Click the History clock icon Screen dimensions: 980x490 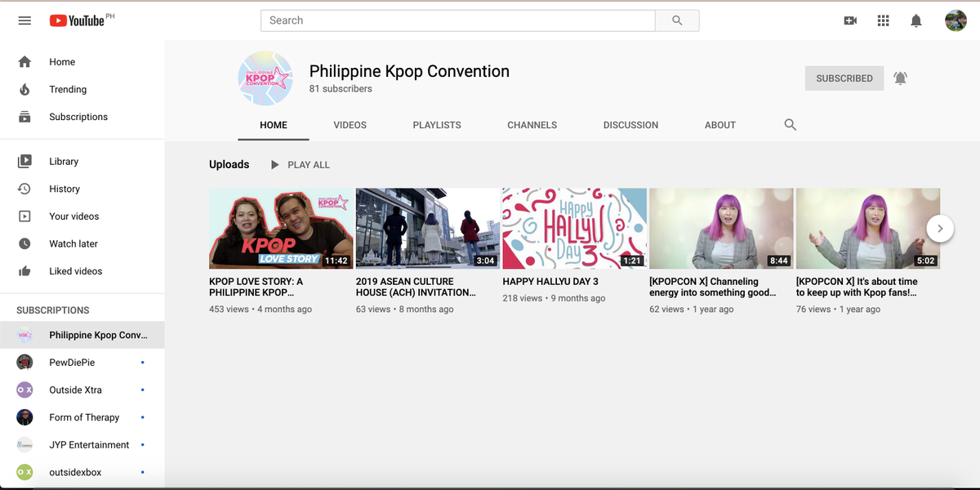click(24, 189)
